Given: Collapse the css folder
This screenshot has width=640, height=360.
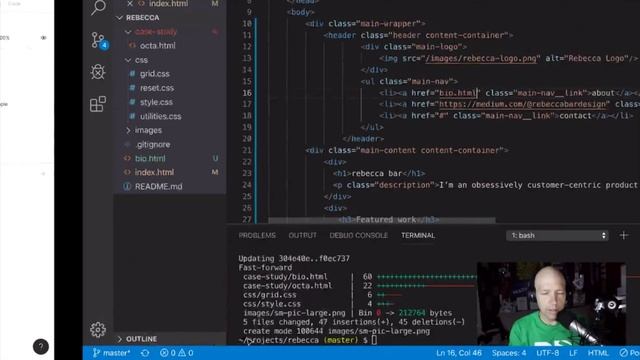Looking at the screenshot, I should coord(128,60).
